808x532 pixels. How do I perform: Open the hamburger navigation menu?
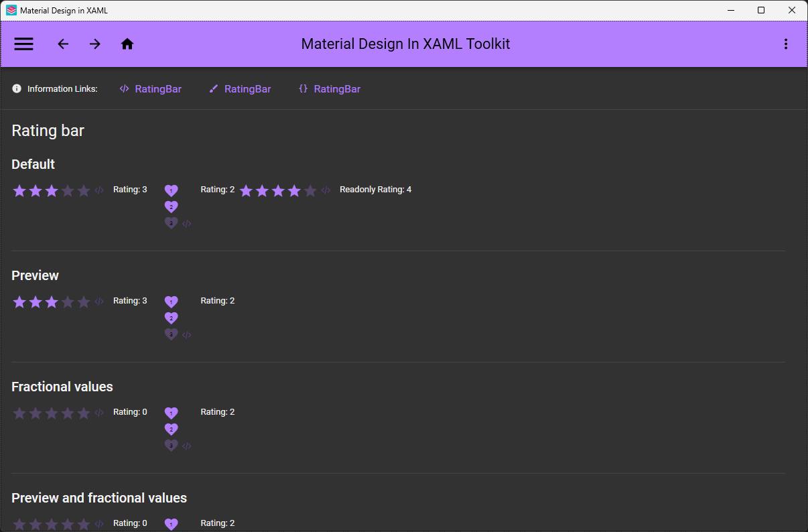point(24,44)
